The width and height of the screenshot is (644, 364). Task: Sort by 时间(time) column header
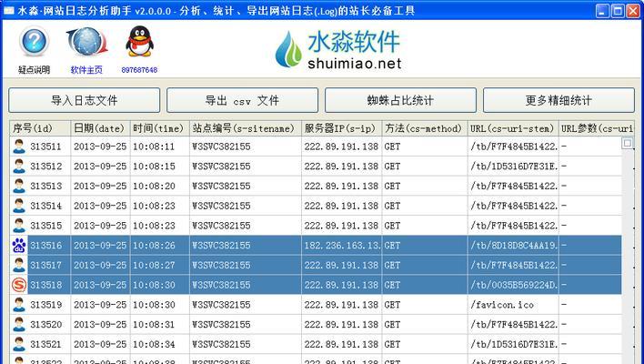coord(159,128)
